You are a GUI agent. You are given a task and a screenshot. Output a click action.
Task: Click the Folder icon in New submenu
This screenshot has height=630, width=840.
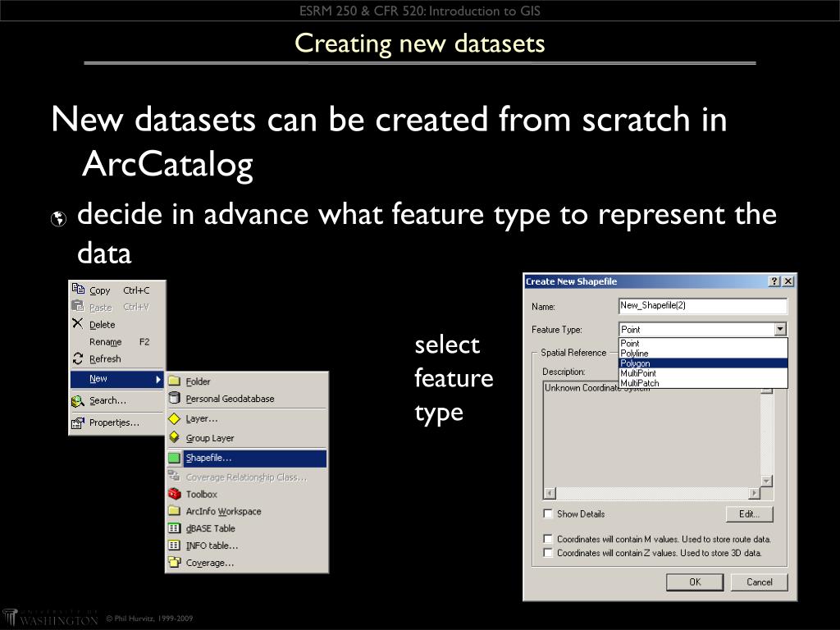click(x=174, y=381)
